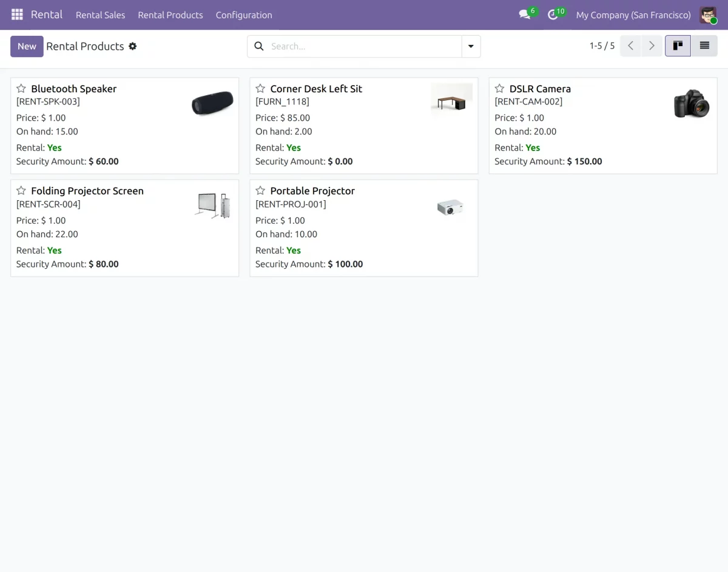Click the user avatar icon
The height and width of the screenshot is (572, 728).
pos(708,15)
